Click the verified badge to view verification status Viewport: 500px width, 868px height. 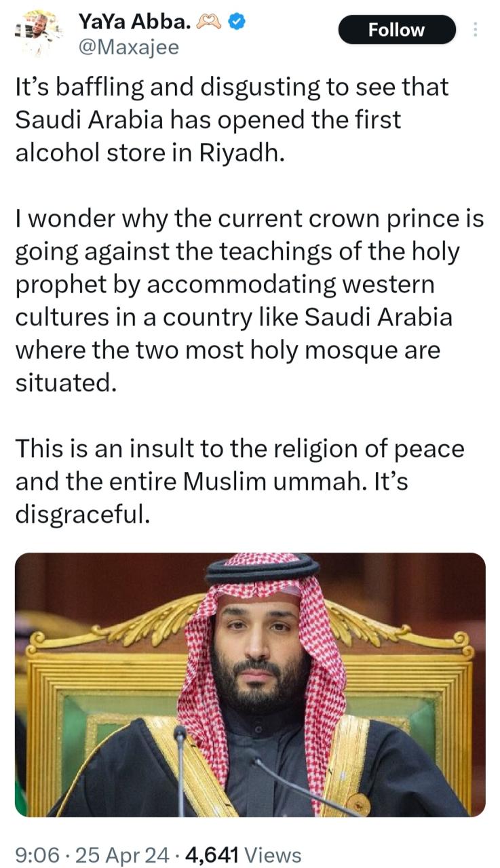237,22
